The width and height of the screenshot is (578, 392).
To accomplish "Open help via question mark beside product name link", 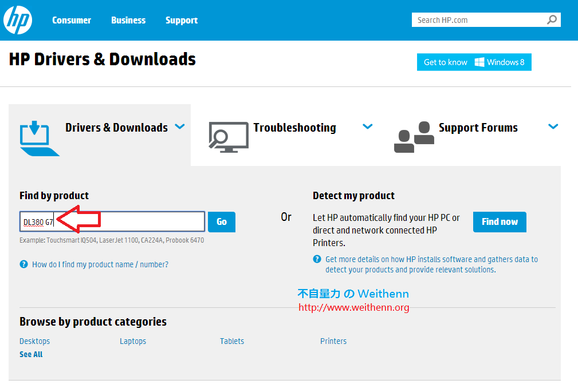I will click(x=22, y=264).
